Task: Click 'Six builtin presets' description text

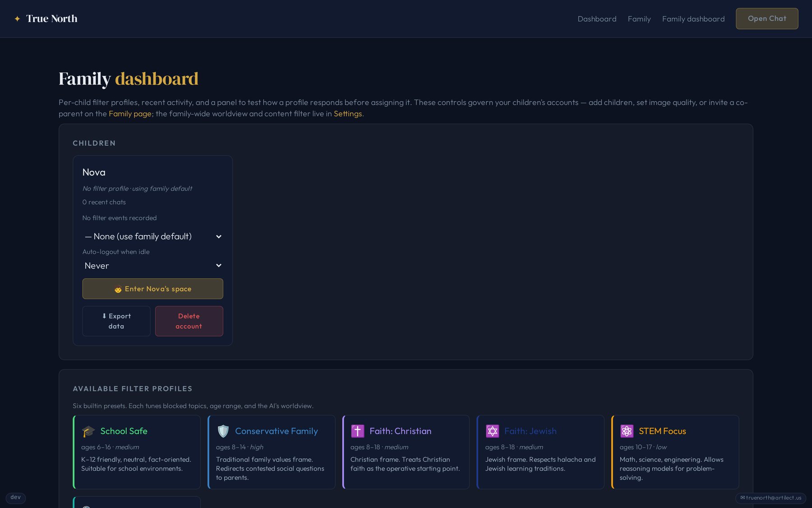Action: [193, 406]
